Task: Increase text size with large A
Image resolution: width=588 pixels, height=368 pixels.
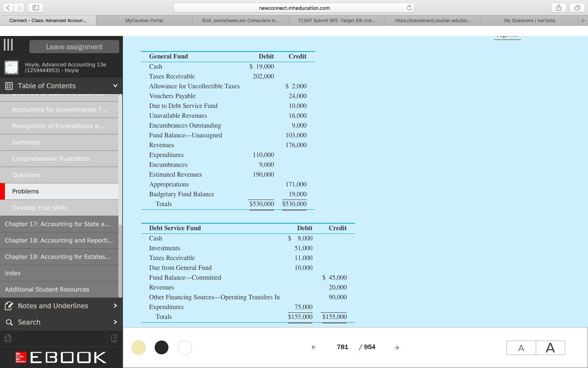Action: [550, 348]
